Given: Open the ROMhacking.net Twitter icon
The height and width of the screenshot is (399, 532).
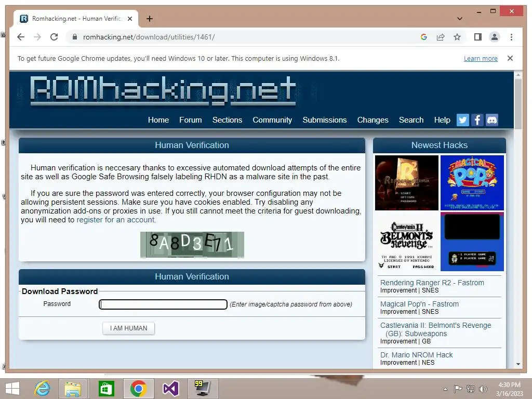Looking at the screenshot, I should tap(463, 120).
